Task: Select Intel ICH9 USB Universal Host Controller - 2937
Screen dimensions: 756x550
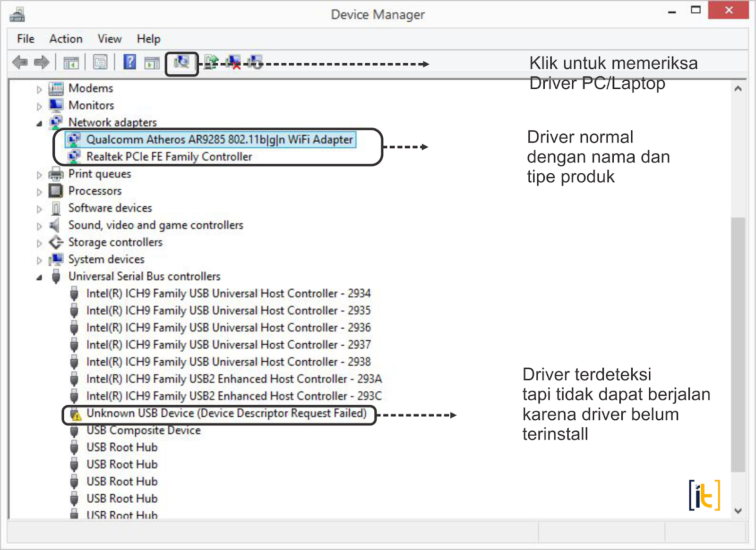Action: (228, 344)
